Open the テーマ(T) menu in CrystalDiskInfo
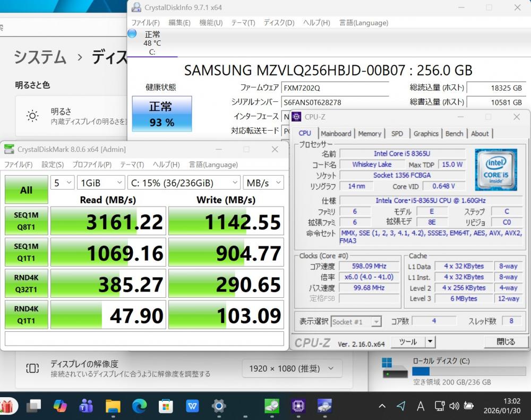531x420 pixels. pos(243,23)
